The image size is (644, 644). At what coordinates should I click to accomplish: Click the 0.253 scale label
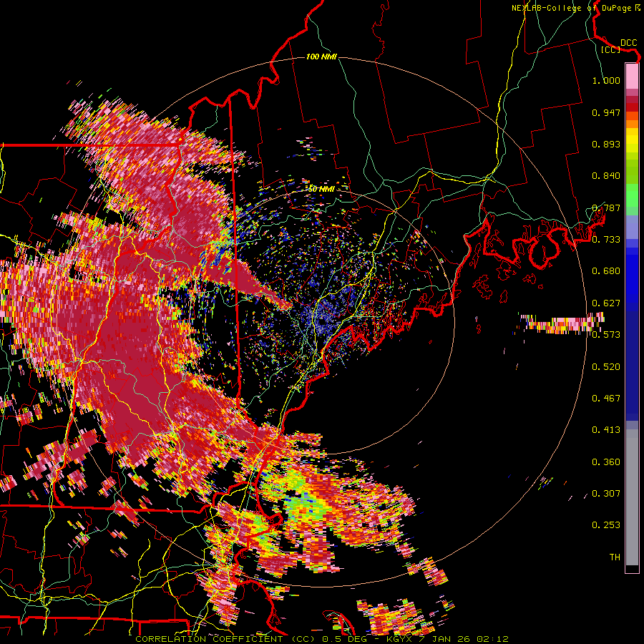coord(606,525)
